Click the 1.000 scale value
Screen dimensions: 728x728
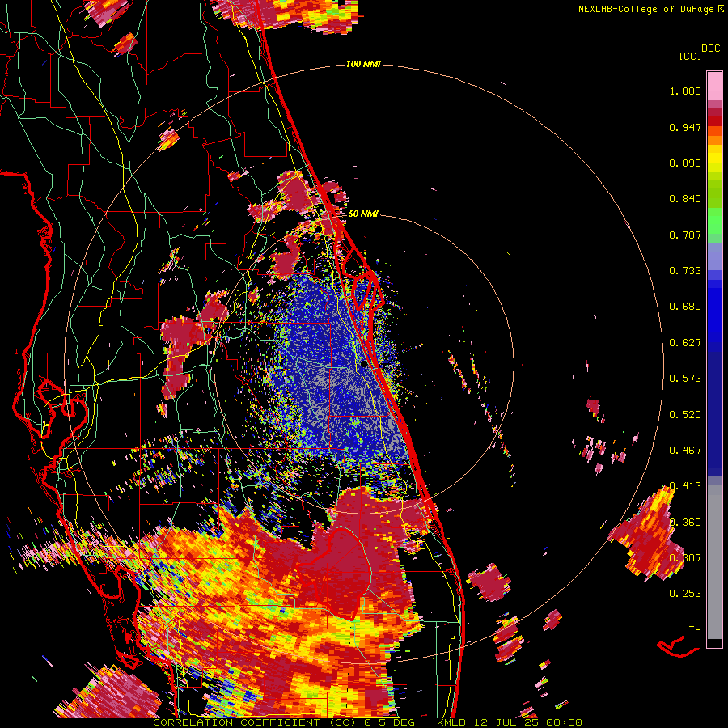[x=685, y=91]
